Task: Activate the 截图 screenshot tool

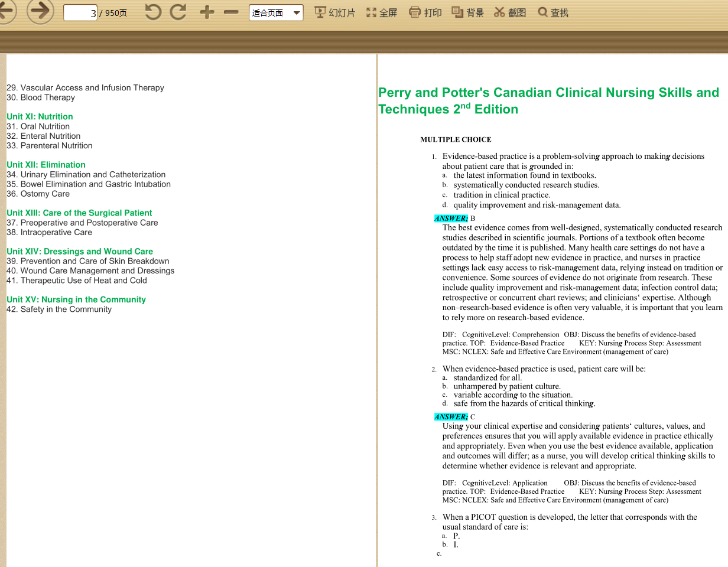Action: pyautogui.click(x=510, y=12)
